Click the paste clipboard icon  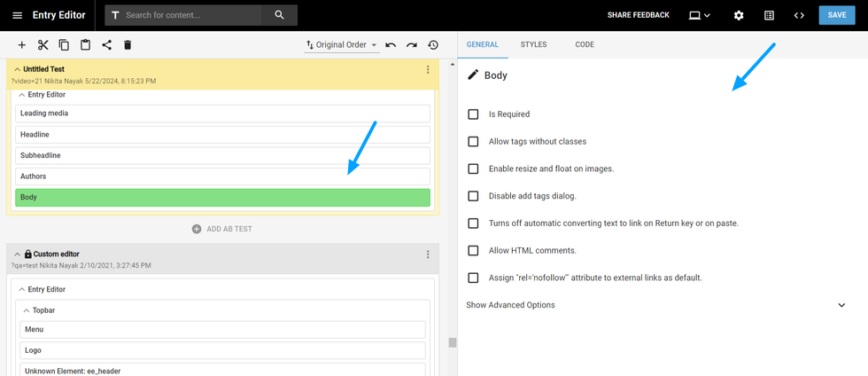click(x=85, y=45)
